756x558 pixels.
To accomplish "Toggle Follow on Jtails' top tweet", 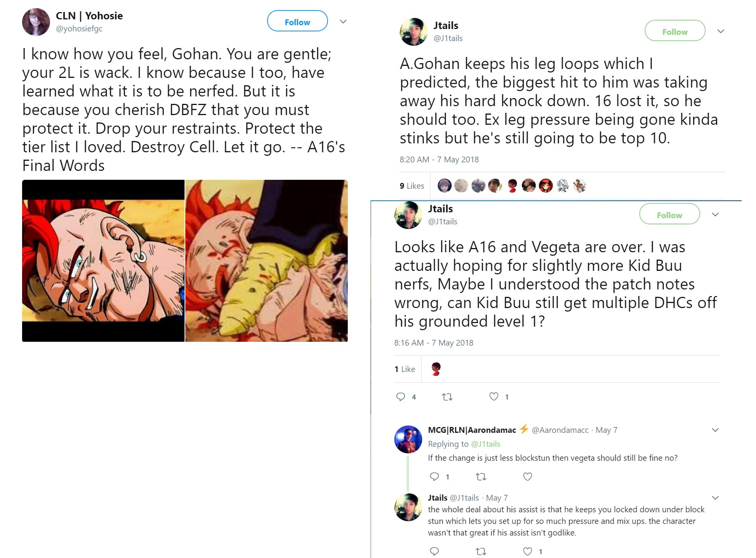I will pos(675,31).
